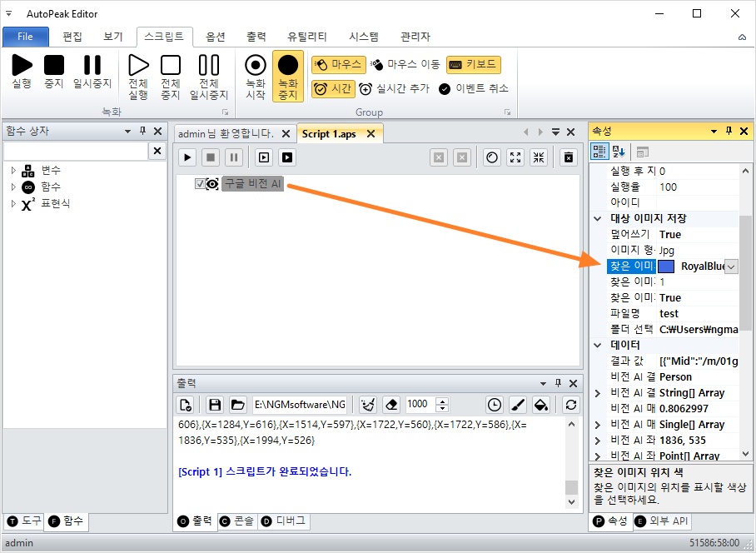
Task: Open the File menu
Action: (x=26, y=37)
